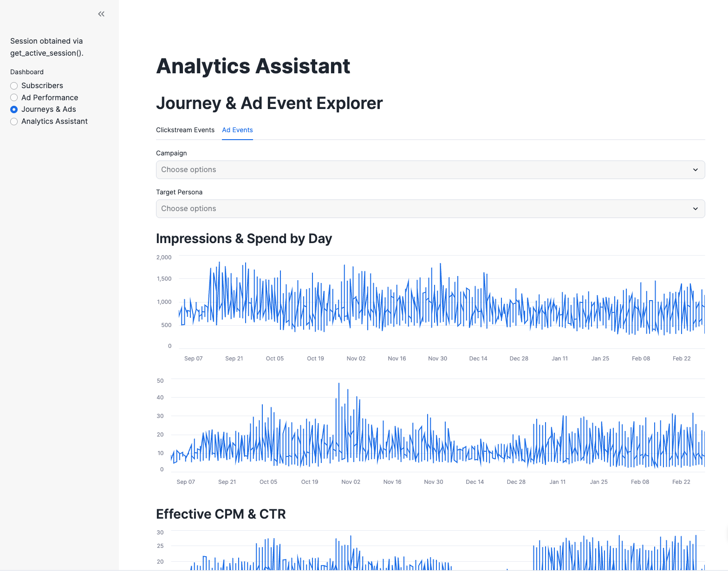This screenshot has height=572, width=728.
Task: Choose the Ad Performance radio option
Action: point(14,97)
